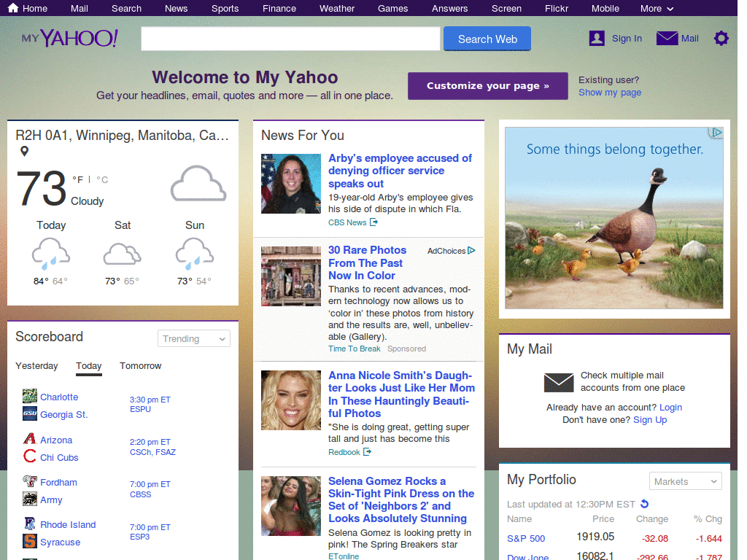Click Customize your page button
The height and width of the screenshot is (560, 747).
click(488, 86)
